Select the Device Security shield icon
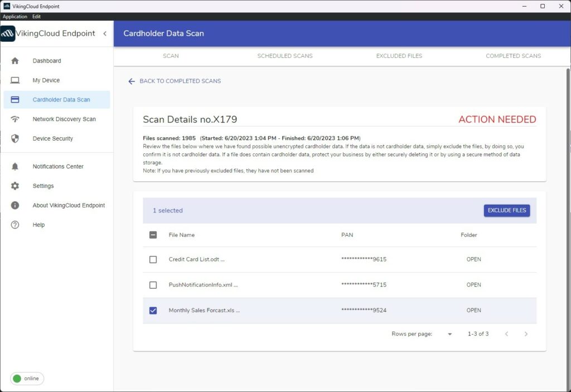This screenshot has height=392, width=571. pyautogui.click(x=16, y=138)
